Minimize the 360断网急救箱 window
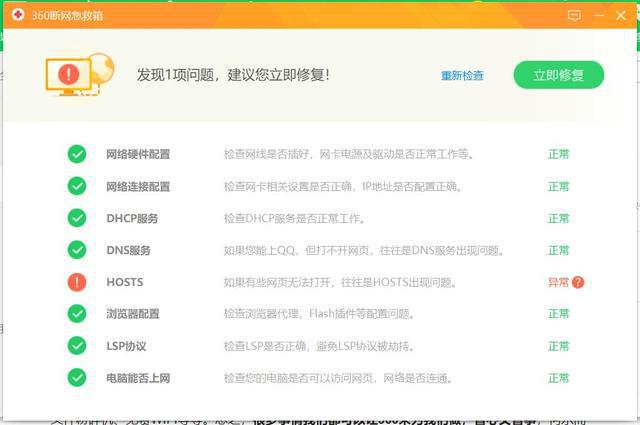The image size is (640, 425). click(x=599, y=16)
